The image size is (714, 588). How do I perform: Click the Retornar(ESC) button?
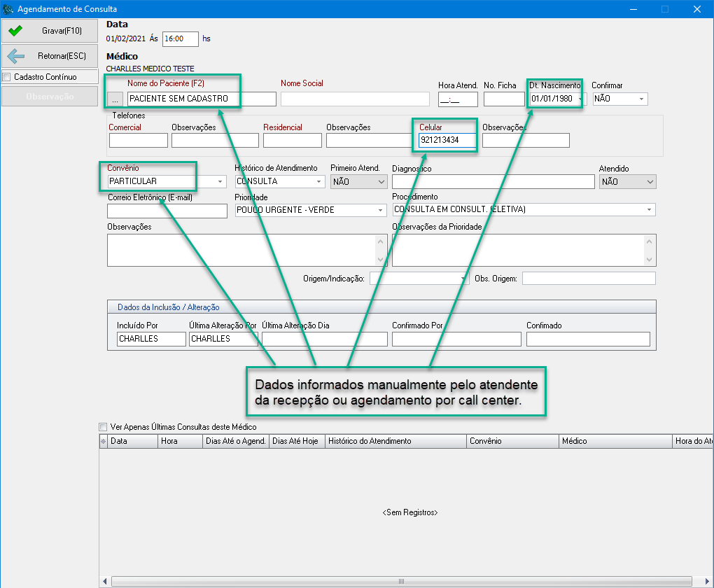click(50, 56)
